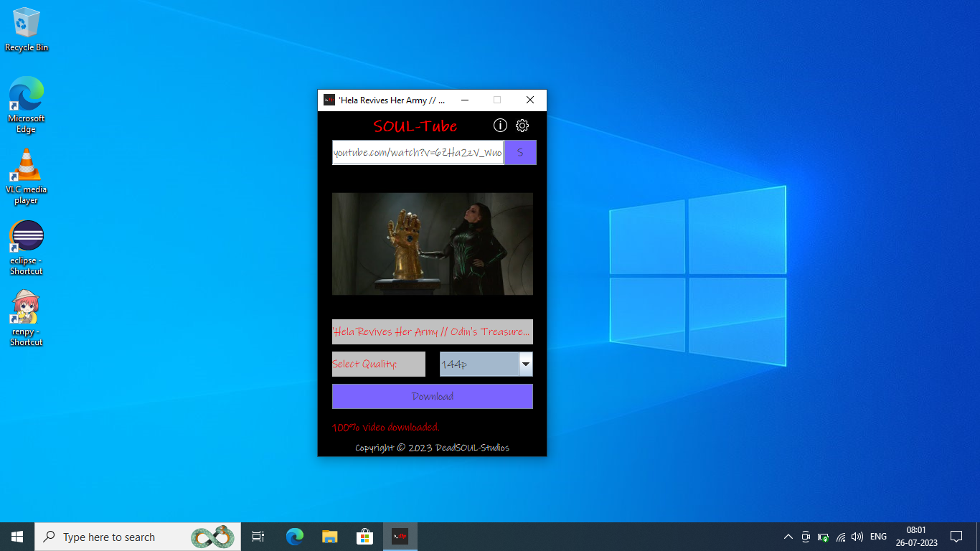
Task: Expand hidden icons in the system tray
Action: [788, 537]
